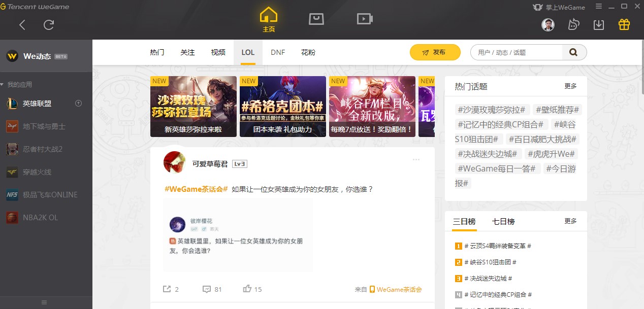
Task: Switch to the 热门 tab
Action: click(x=157, y=52)
